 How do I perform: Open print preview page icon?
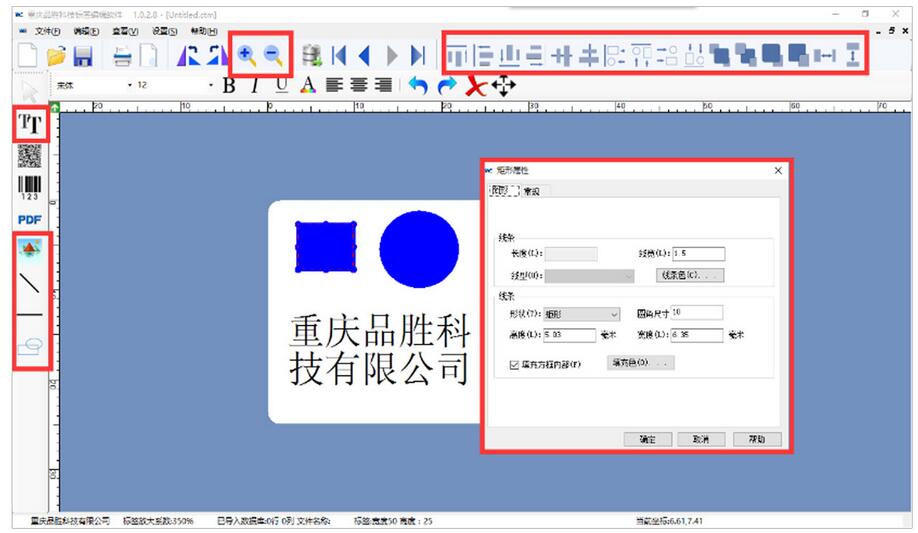pos(149,56)
